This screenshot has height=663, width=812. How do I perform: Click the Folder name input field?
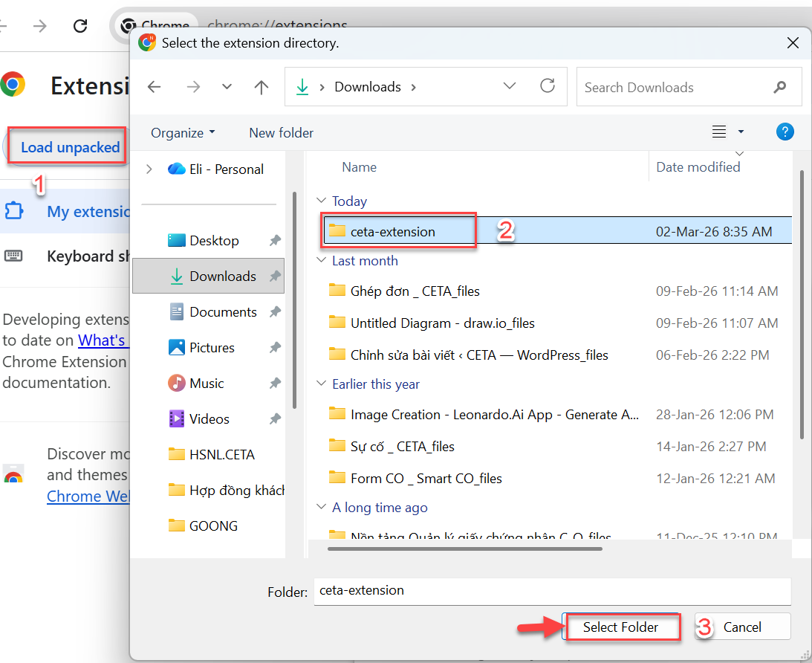tap(552, 591)
